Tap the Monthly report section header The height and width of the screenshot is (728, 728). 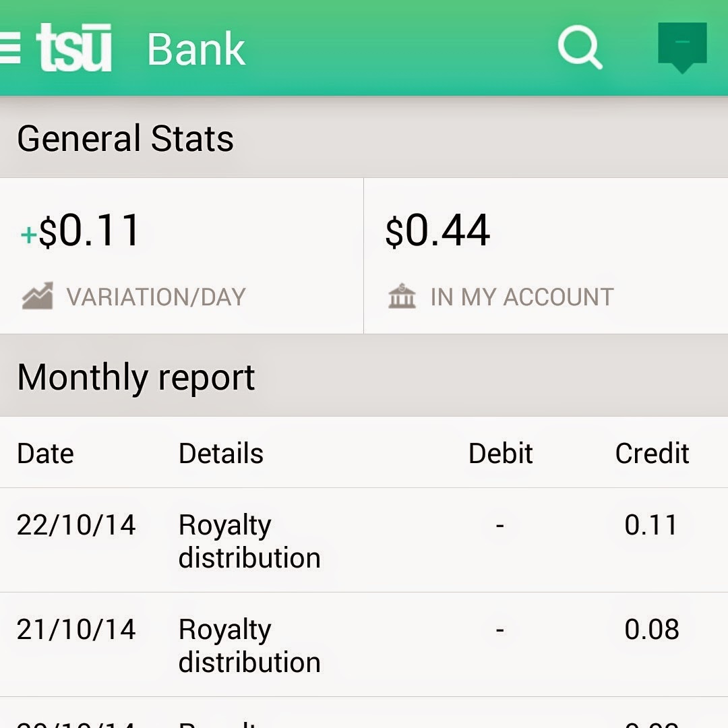tap(364, 376)
